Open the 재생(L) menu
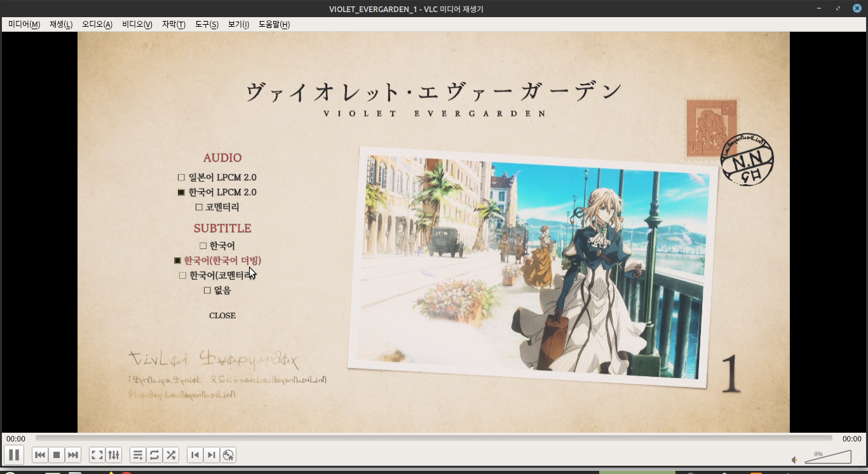The width and height of the screenshot is (868, 474). tap(61, 24)
